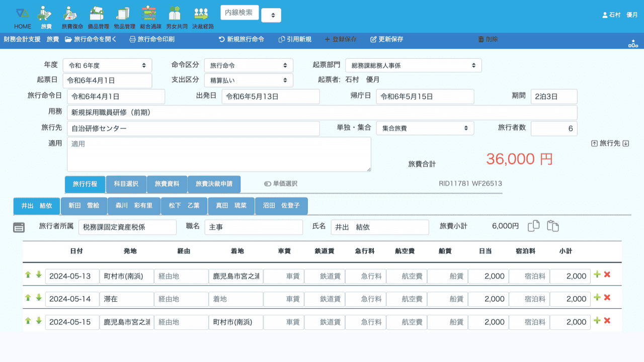Viewport: 644px width, 362px height.
Task: Open the 単独・集合 dropdown showing 集合旅費
Action: point(425,128)
